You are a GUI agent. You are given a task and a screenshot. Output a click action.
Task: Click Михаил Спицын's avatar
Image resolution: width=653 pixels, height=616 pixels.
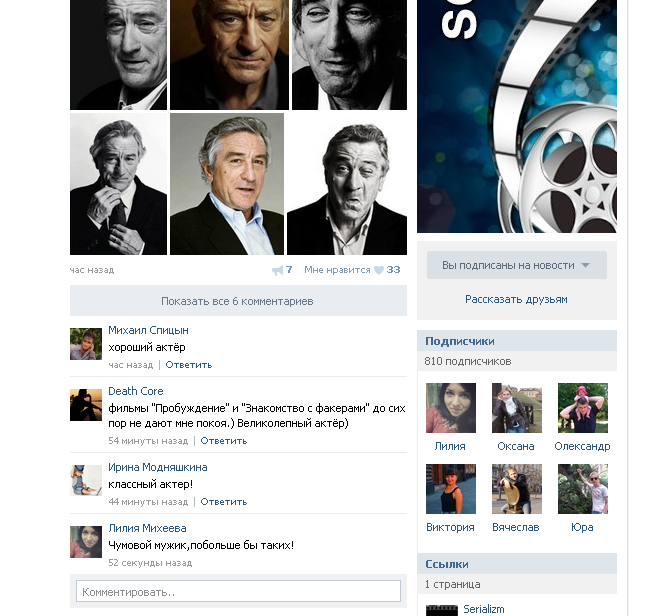tap(86, 344)
